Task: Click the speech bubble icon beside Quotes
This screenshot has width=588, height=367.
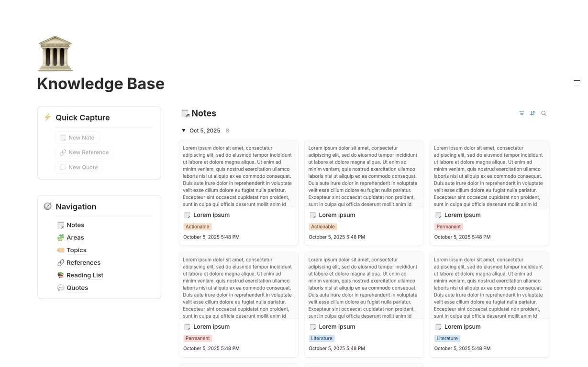Action: point(61,288)
